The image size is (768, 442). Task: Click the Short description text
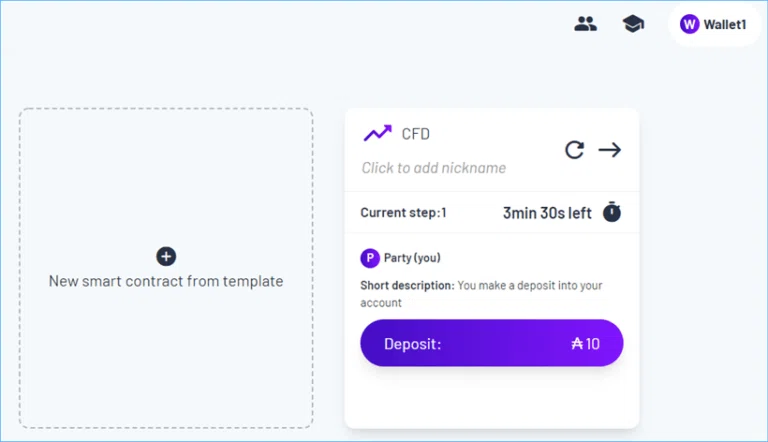481,294
